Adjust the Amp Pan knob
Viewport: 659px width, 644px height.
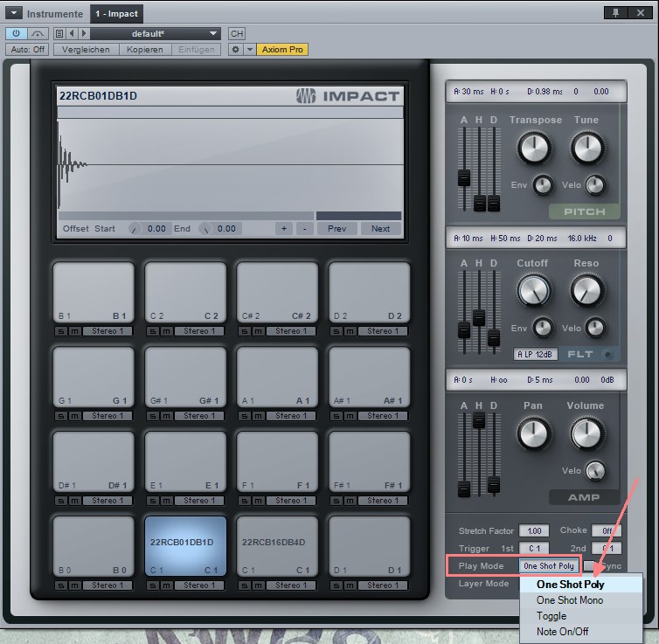534,433
